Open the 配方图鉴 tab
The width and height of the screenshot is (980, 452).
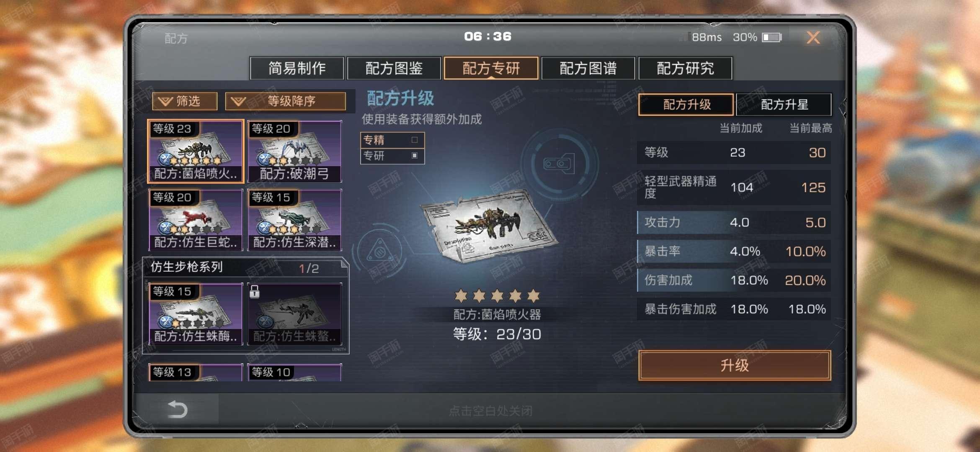[x=394, y=68]
